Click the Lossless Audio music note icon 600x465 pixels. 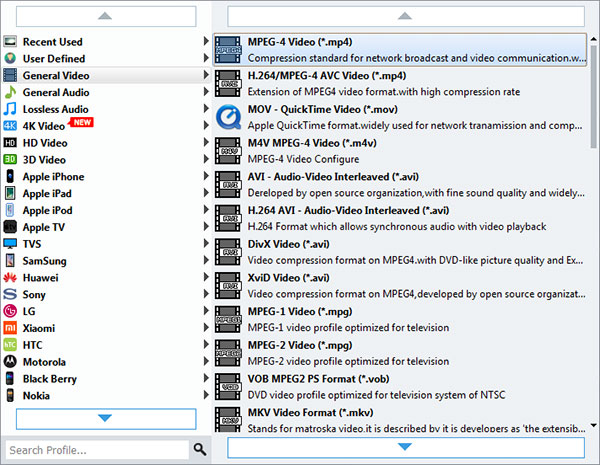tap(10, 109)
